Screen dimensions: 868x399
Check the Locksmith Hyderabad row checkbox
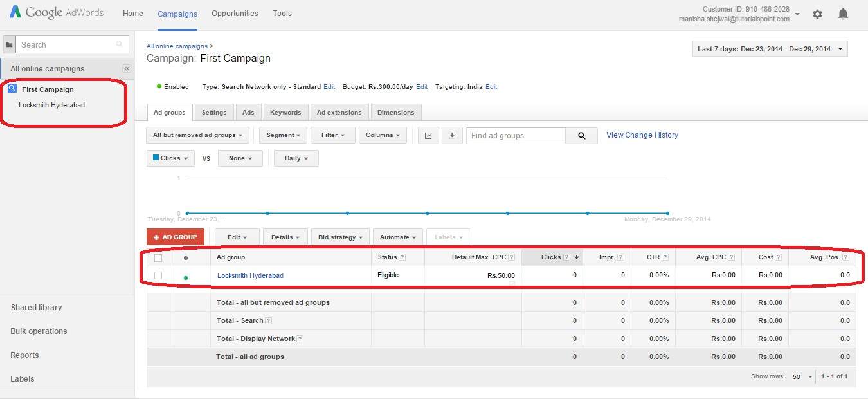coord(159,275)
